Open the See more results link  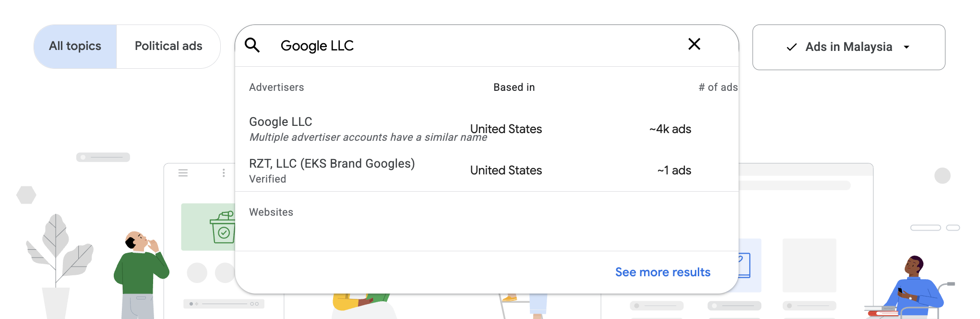(662, 272)
